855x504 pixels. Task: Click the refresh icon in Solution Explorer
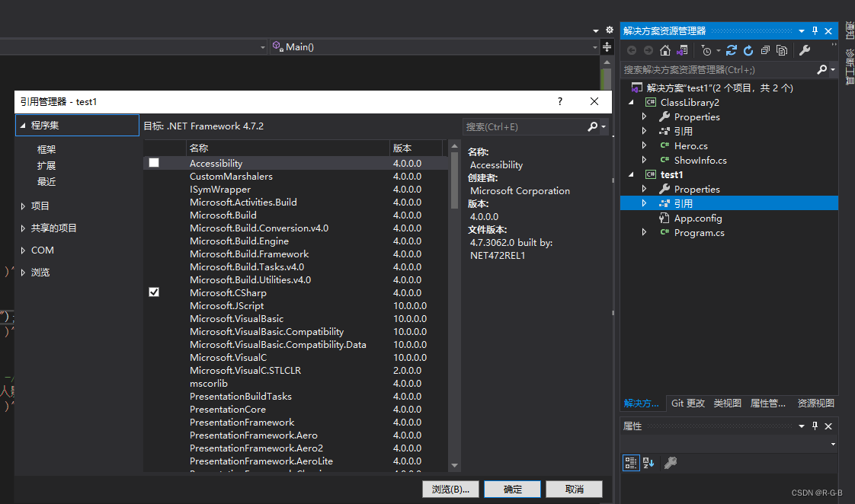(x=748, y=51)
